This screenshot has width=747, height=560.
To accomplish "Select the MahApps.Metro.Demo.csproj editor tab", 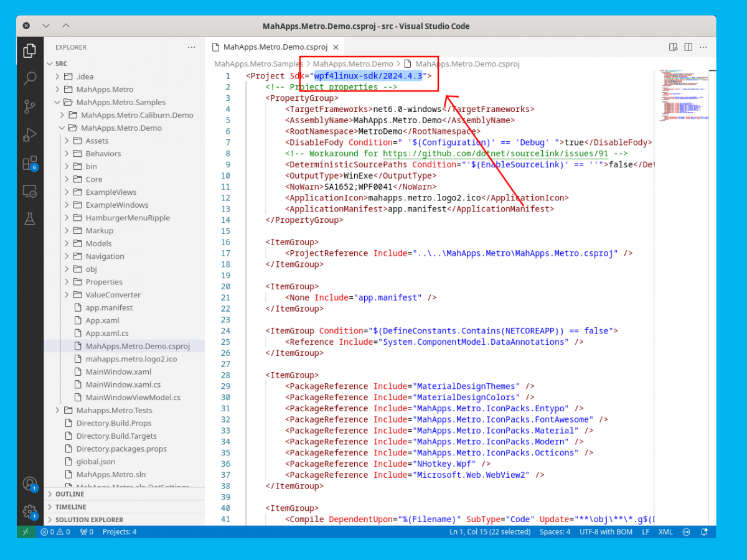I will (x=275, y=47).
